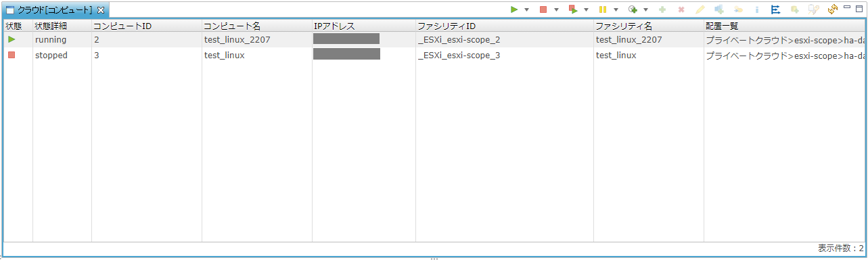This screenshot has width=868, height=260.
Task: Click the placement path cell in stopped row
Action: click(785, 55)
